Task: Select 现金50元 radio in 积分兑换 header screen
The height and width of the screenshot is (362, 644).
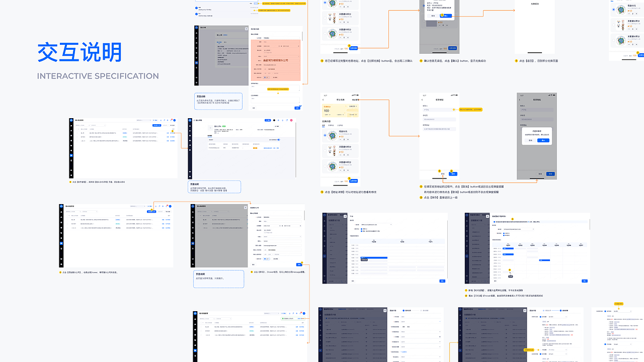Action: pos(325,135)
